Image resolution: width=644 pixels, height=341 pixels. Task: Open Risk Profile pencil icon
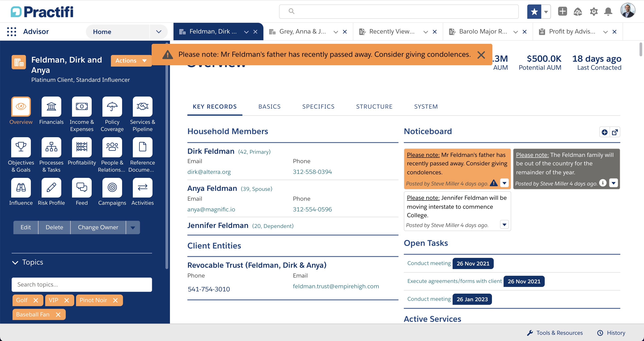point(51,187)
